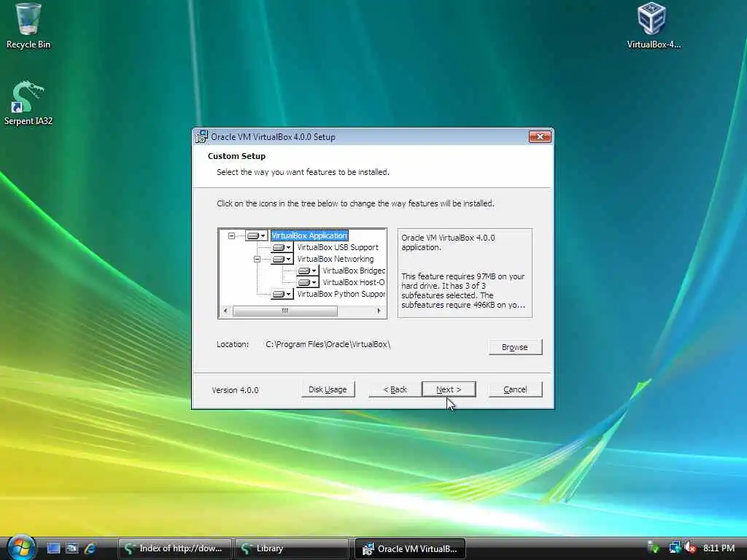This screenshot has height=560, width=747.
Task: Select the VirtualBox USB Support item
Action: click(338, 248)
